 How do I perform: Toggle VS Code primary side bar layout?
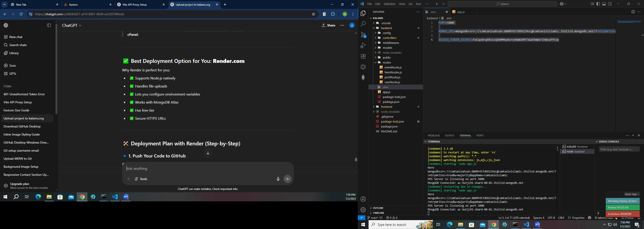pos(598,4)
